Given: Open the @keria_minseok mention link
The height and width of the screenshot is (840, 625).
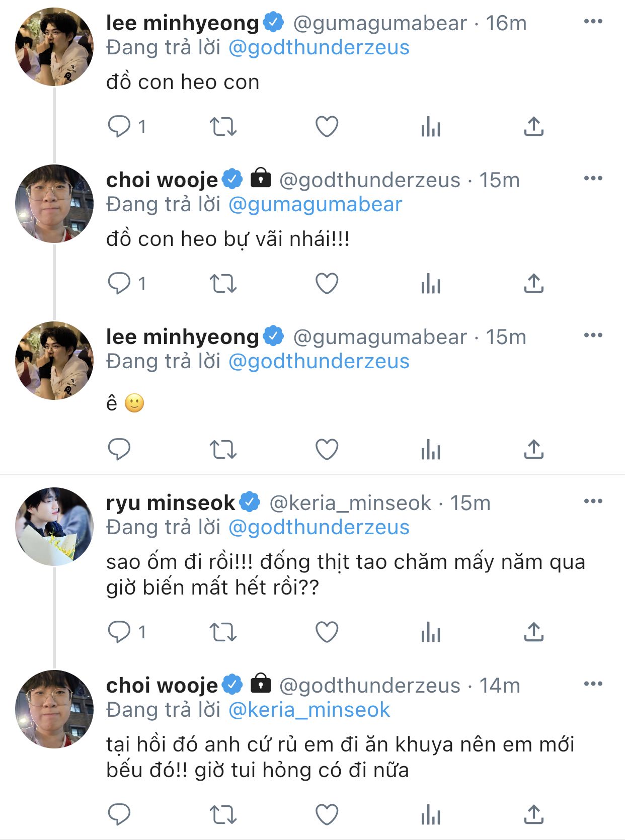Looking at the screenshot, I should coord(309,710).
